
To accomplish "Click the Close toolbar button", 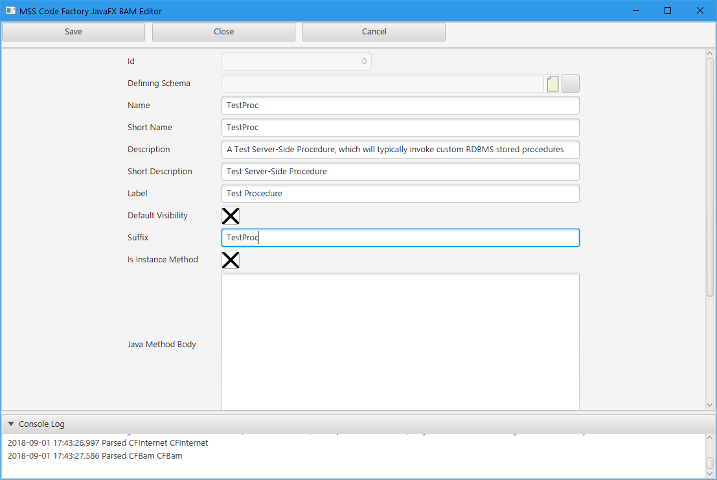I will pos(224,32).
